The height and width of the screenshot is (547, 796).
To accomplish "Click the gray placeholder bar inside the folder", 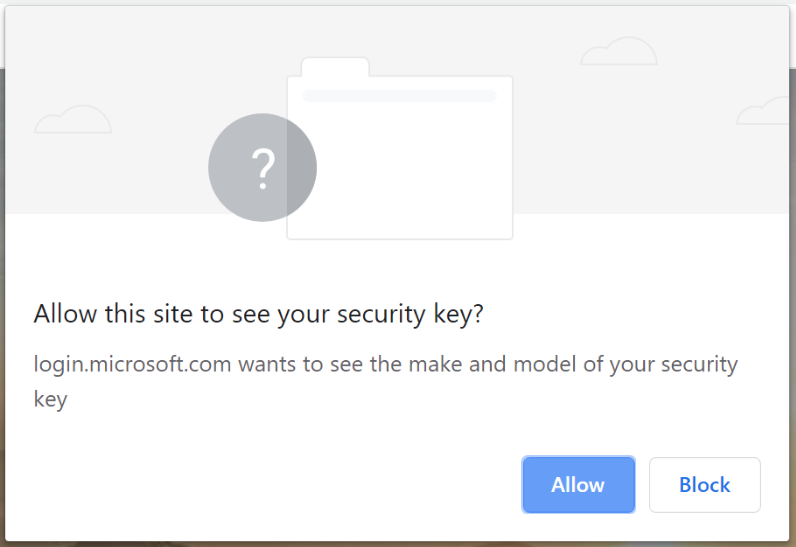I will 400,96.
